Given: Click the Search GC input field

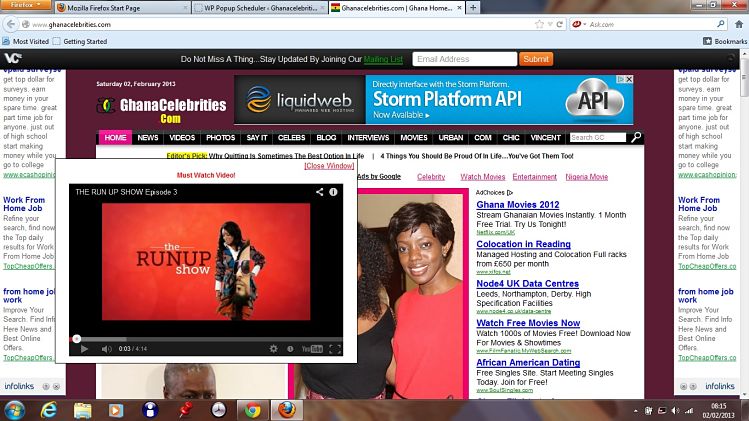Looking at the screenshot, I should [x=598, y=138].
